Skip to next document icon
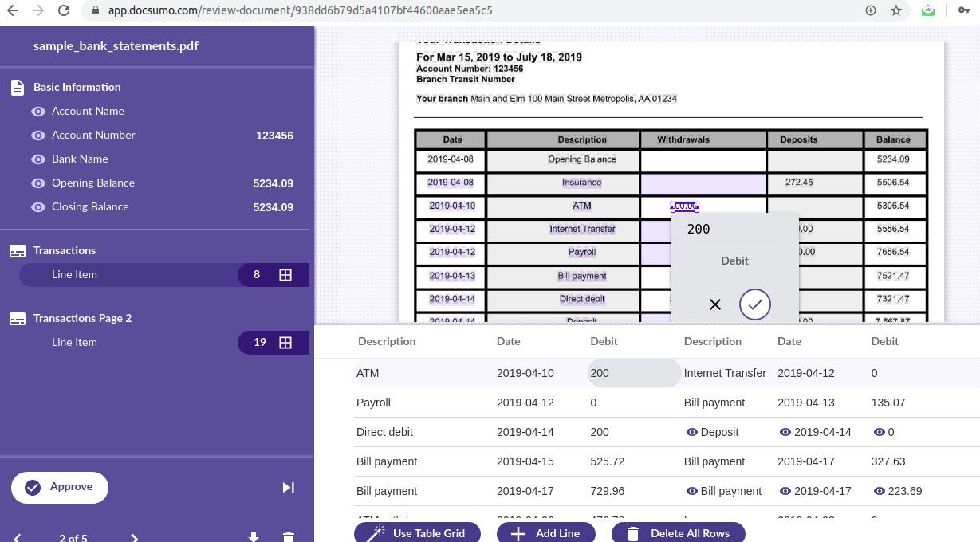The image size is (980, 542). [289, 488]
